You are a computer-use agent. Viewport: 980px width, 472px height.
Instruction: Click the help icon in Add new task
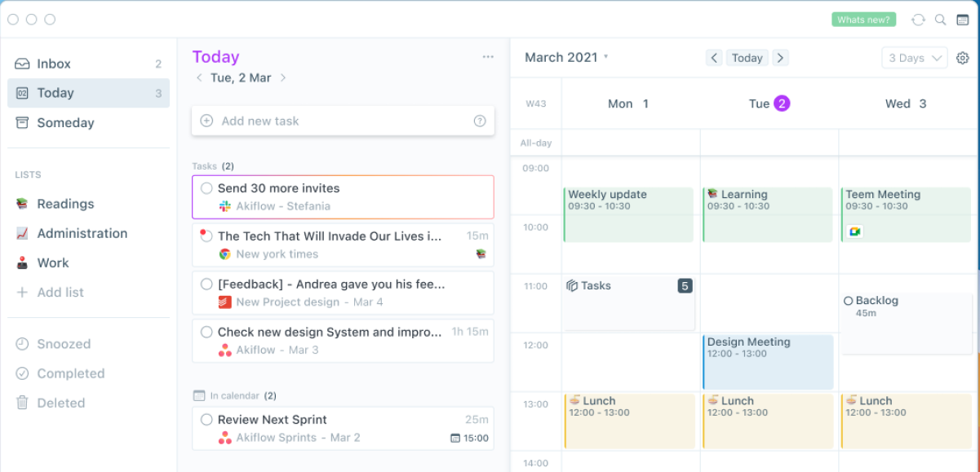[480, 121]
